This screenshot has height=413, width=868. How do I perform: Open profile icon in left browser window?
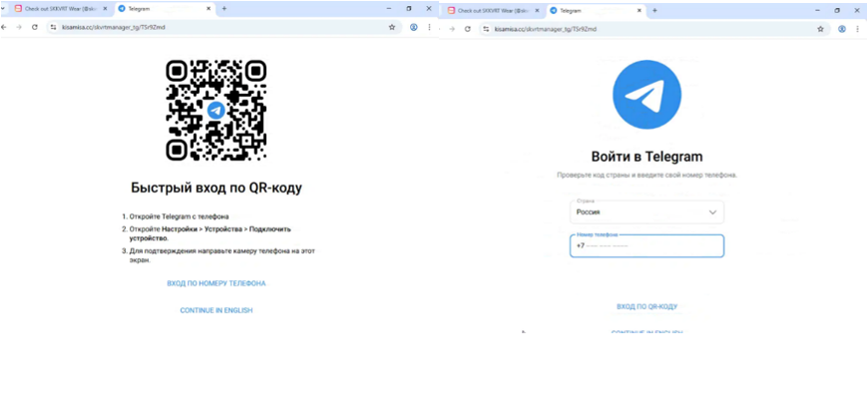[413, 27]
